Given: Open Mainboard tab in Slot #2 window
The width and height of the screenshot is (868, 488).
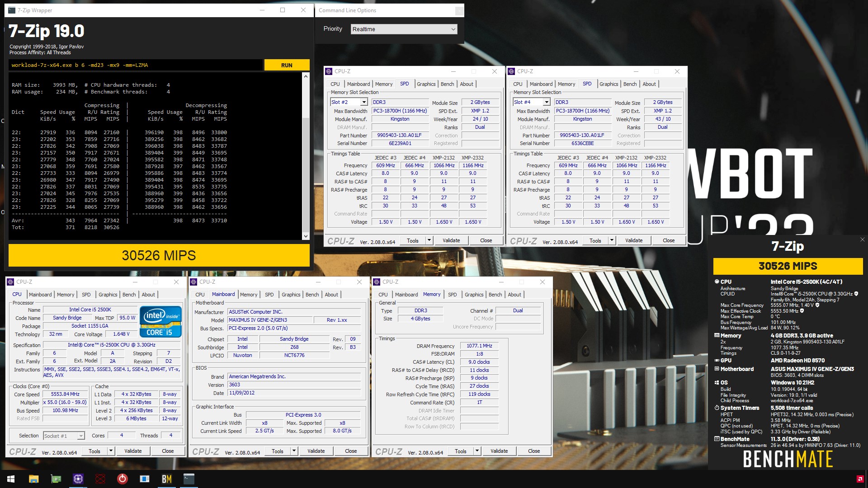Looking at the screenshot, I should 359,84.
